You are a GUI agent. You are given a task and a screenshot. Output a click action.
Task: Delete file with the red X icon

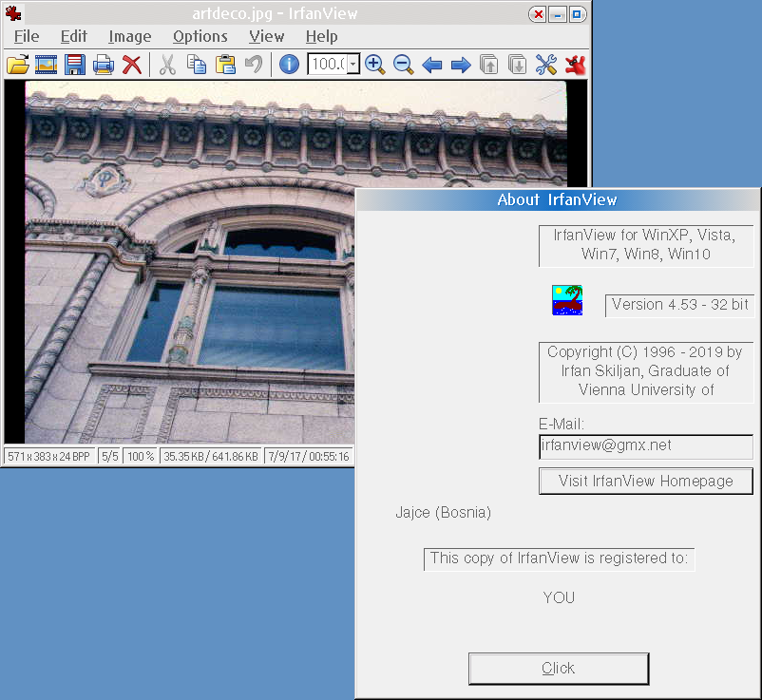coord(132,65)
